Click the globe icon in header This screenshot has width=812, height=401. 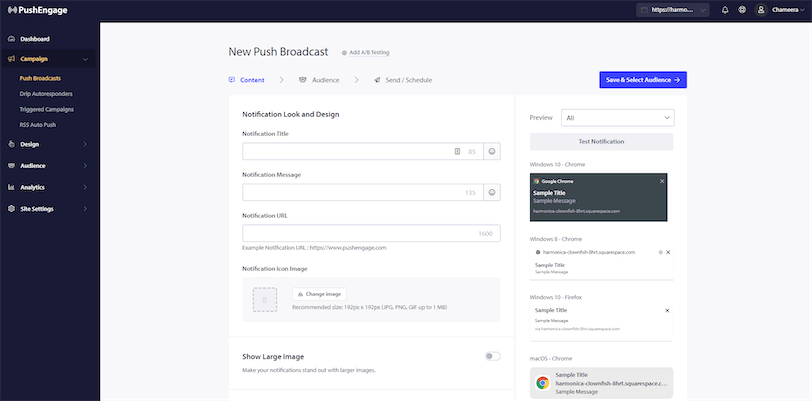(742, 10)
